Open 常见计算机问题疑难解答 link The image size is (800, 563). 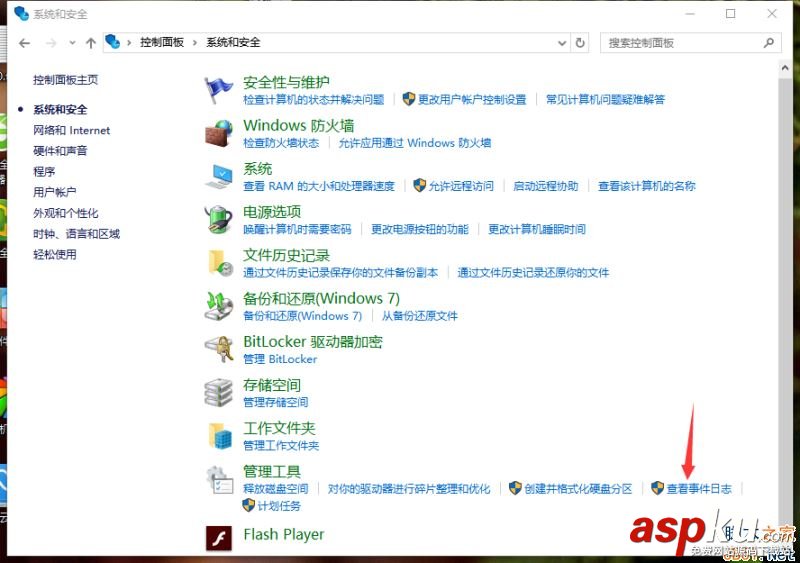(x=605, y=100)
